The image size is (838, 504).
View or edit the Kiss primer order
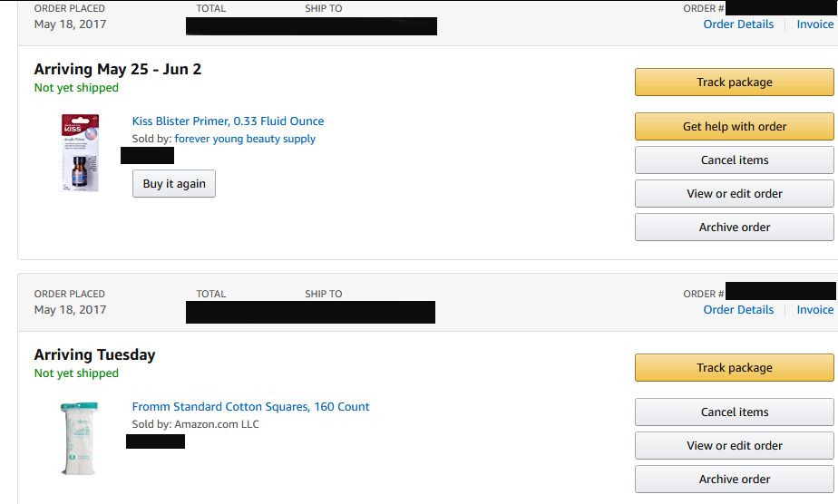(734, 194)
